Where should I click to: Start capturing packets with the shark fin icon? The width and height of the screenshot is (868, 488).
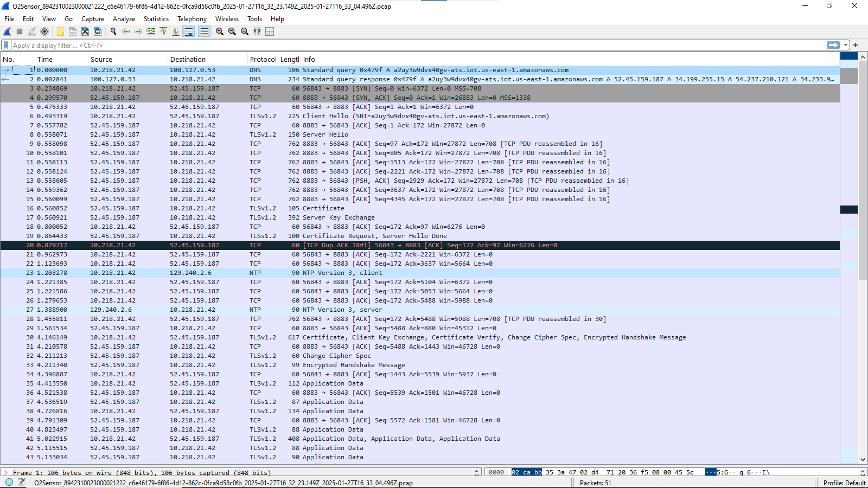[8, 31]
